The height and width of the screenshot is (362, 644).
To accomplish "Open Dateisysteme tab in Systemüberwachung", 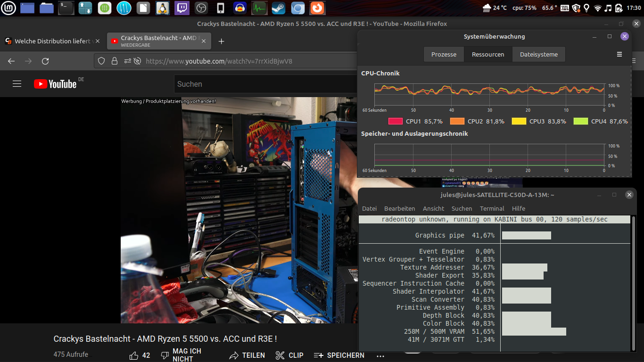I will 539,54.
